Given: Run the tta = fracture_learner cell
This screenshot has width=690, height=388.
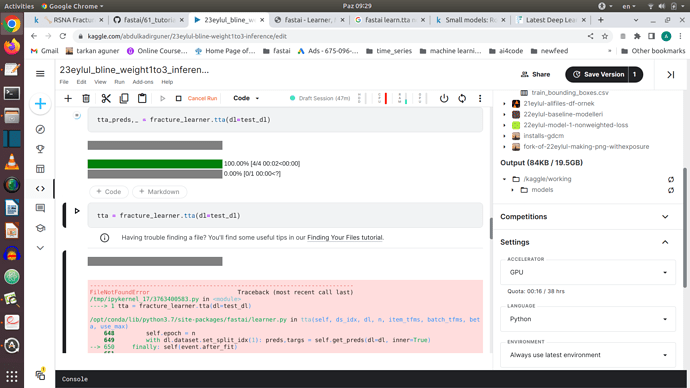Looking at the screenshot, I should coord(77,211).
